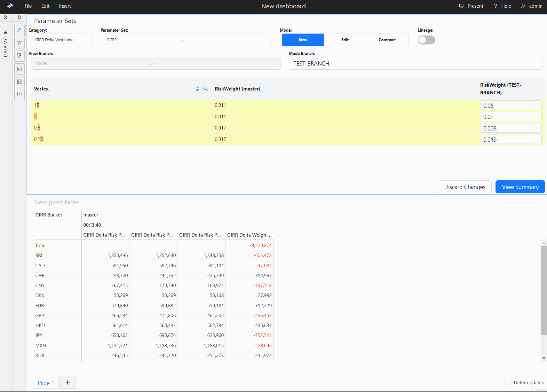Click the Total row label

pos(40,246)
